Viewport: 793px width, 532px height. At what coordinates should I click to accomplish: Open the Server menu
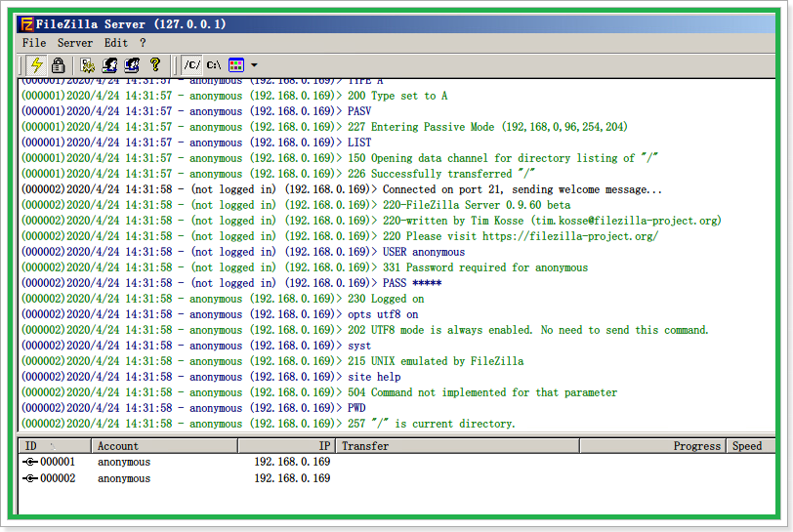point(75,43)
